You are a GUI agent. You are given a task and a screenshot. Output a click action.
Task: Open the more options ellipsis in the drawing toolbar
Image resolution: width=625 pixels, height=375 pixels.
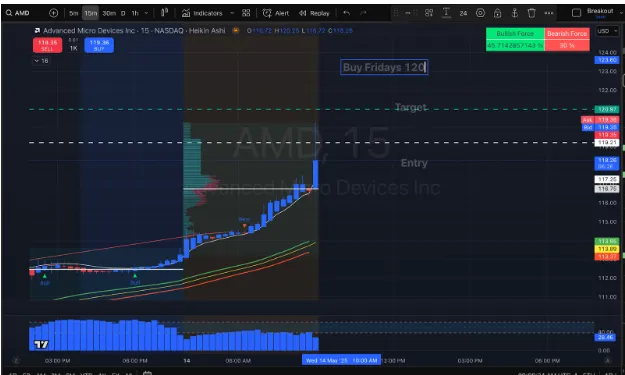548,13
